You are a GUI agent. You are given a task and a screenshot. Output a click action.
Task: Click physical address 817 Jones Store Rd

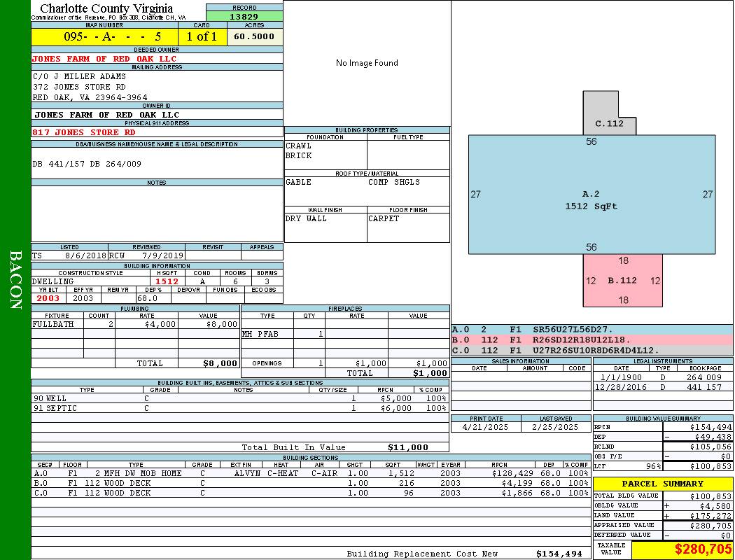(x=84, y=132)
